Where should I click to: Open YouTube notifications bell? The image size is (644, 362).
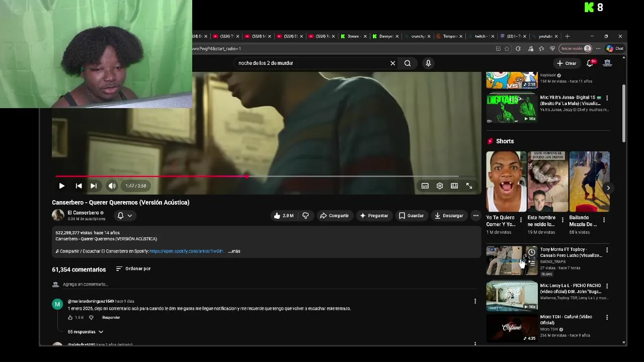coord(590,63)
